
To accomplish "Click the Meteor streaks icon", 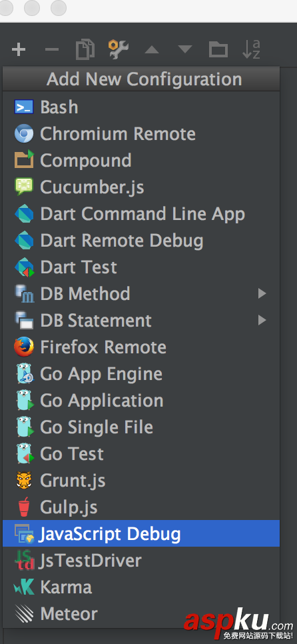I will [24, 614].
